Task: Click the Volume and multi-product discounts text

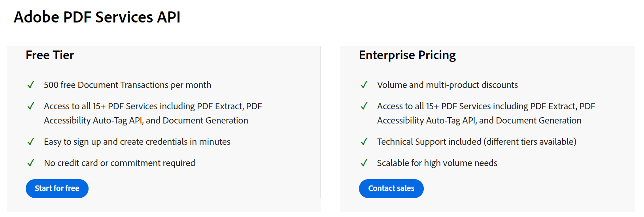Action: coord(447,85)
